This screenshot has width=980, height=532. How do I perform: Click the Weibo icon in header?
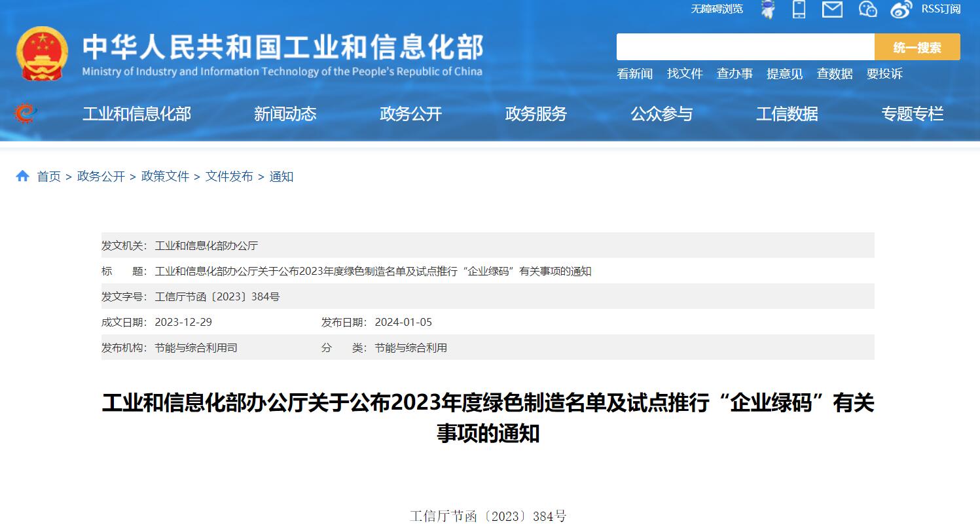click(901, 9)
